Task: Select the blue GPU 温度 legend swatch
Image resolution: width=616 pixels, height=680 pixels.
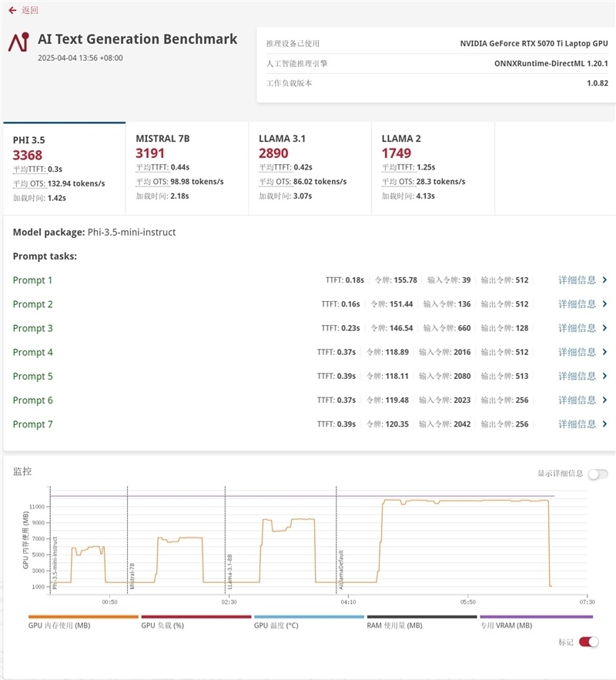Action: 309,617
